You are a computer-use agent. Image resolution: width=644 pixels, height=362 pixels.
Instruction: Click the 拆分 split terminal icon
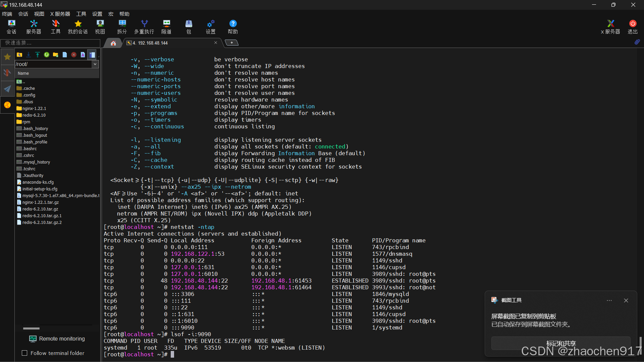122,27
